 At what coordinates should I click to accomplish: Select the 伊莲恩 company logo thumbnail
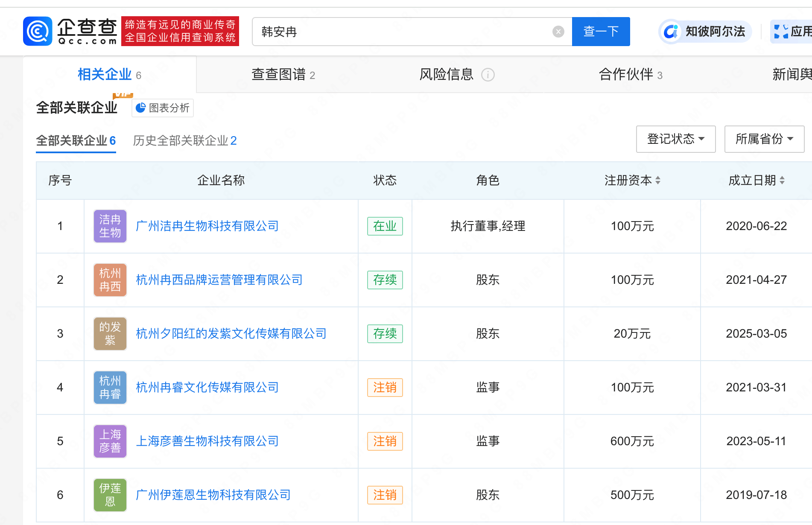[x=110, y=495]
